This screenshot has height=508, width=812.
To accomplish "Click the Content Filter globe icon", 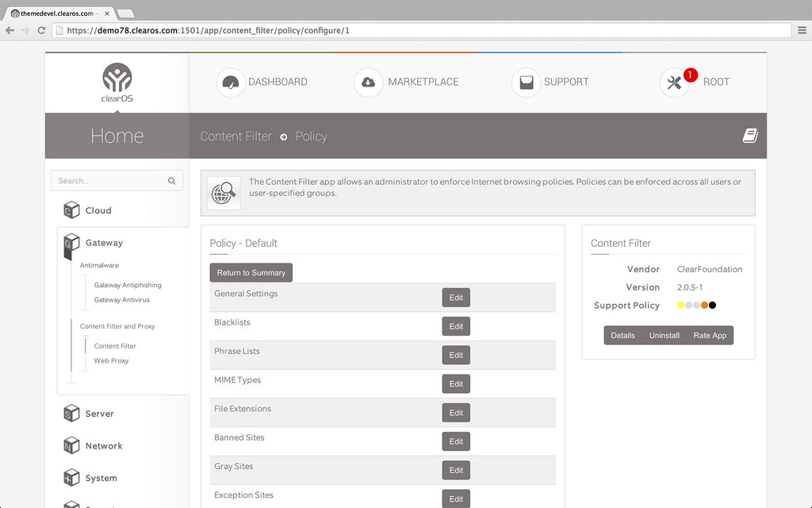I will pos(224,193).
